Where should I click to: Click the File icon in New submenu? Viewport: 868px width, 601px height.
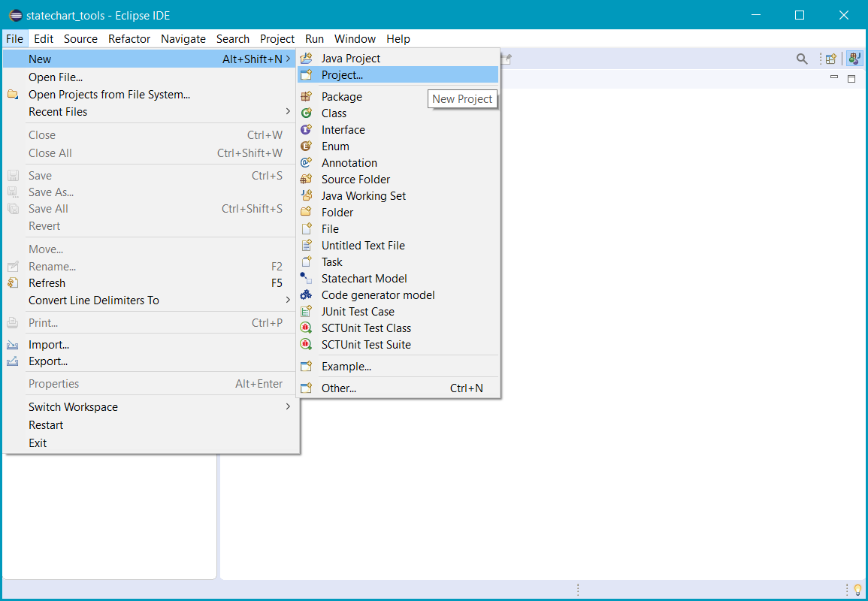306,228
